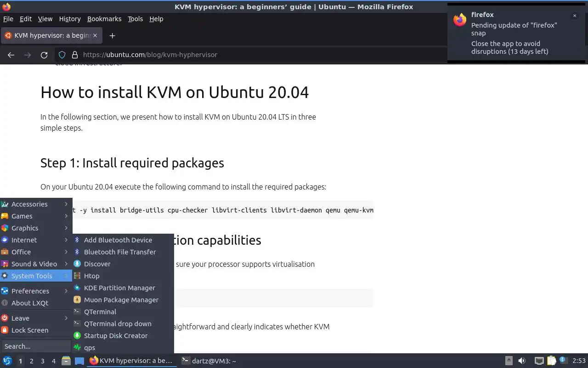The width and height of the screenshot is (588, 368).
Task: Click the Games controller icon
Action: click(5, 216)
